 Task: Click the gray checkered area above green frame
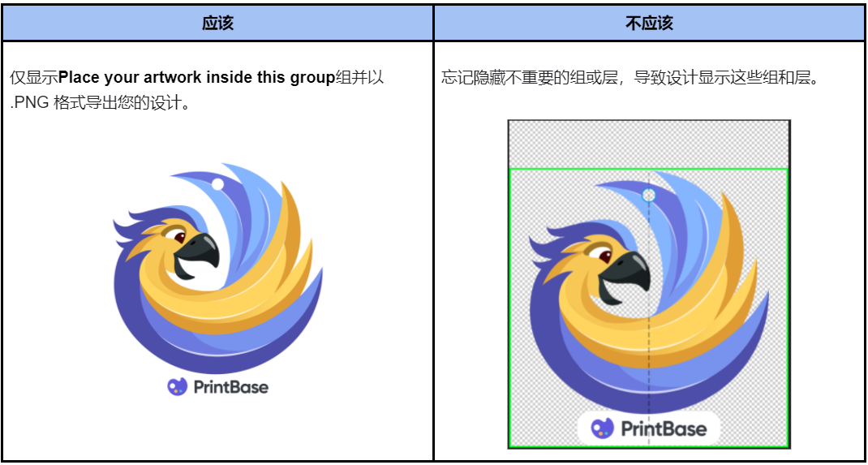tap(649, 144)
